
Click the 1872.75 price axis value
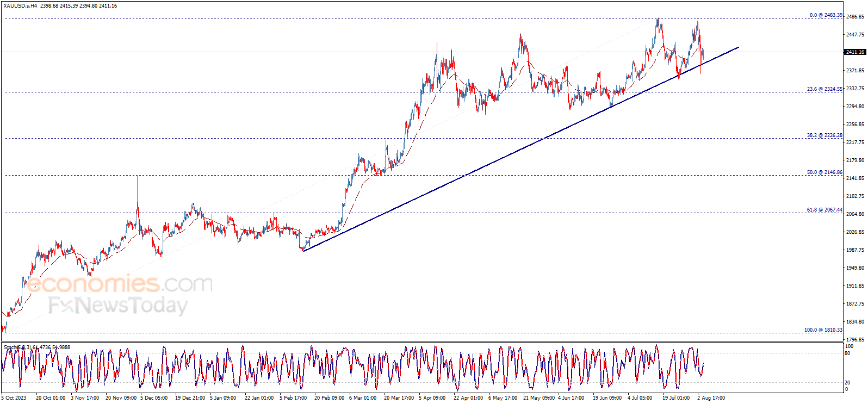pos(855,304)
